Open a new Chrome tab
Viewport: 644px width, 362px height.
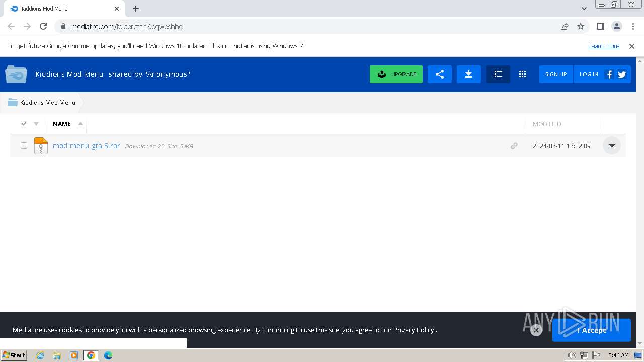[136, 9]
